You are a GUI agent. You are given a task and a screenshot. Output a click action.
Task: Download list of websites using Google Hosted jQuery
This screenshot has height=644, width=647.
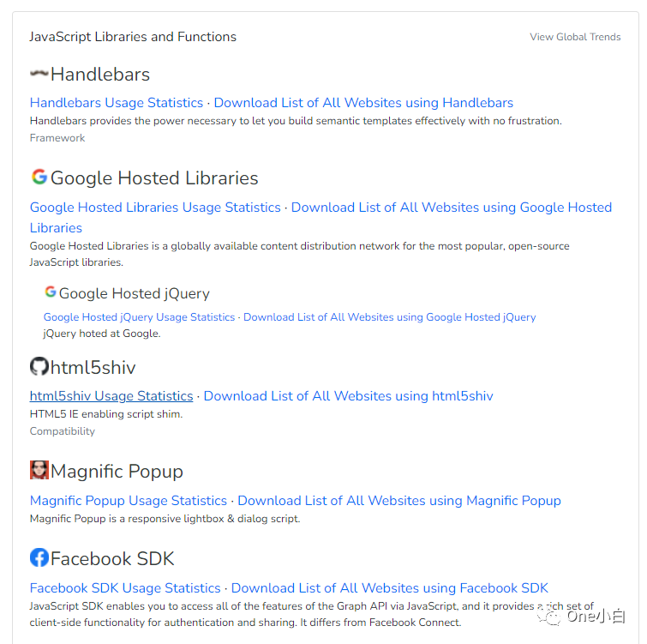(x=389, y=317)
